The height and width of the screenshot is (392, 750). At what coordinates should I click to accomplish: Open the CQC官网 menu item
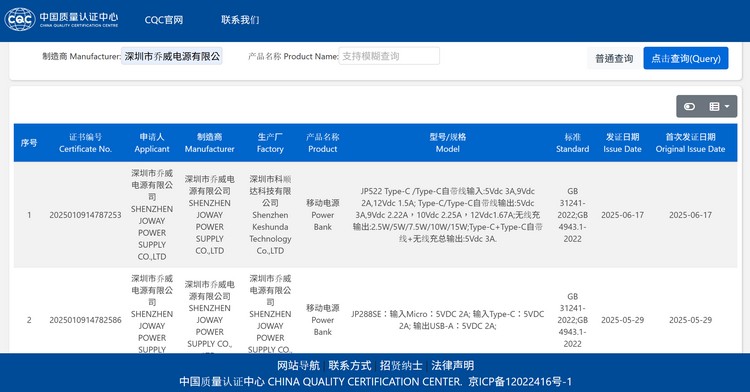[164, 20]
